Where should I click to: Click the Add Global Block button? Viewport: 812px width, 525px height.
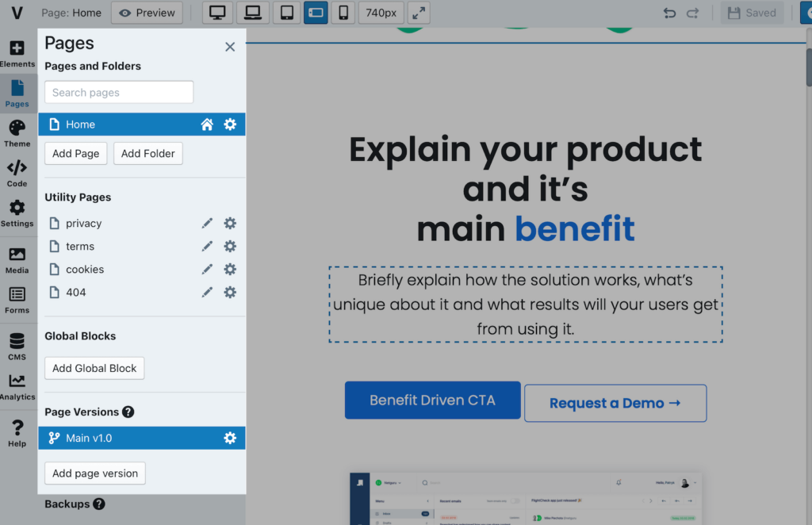[94, 368]
